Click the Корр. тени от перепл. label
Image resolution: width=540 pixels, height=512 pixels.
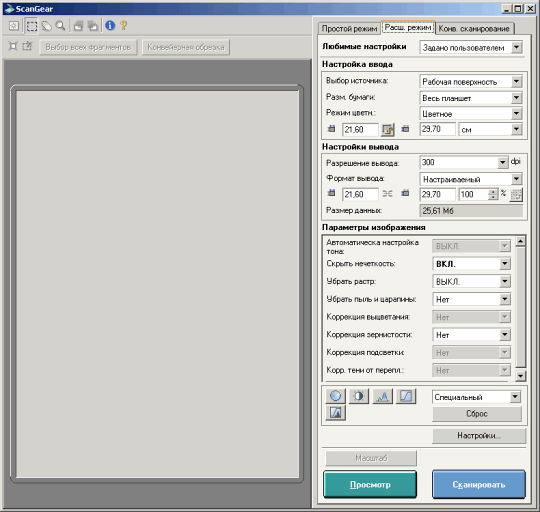(365, 370)
